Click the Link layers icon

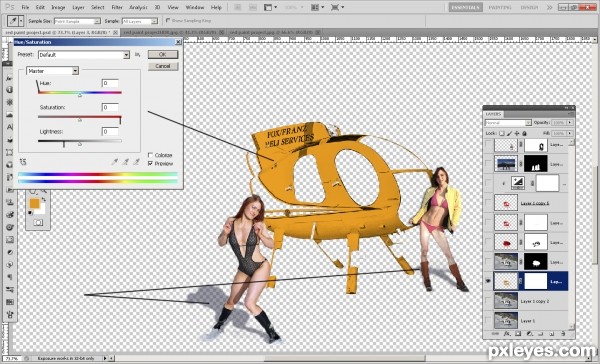coord(495,334)
